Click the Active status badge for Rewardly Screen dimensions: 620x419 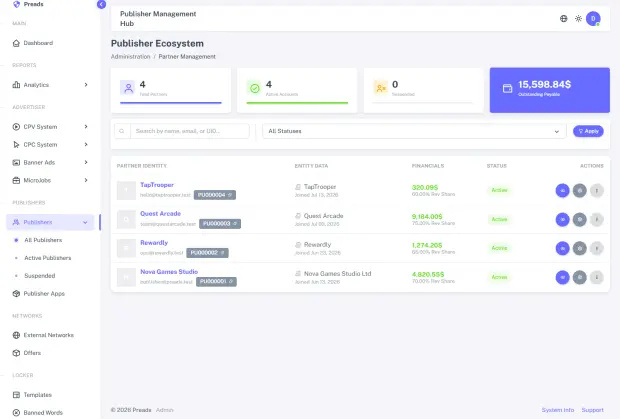click(x=499, y=248)
